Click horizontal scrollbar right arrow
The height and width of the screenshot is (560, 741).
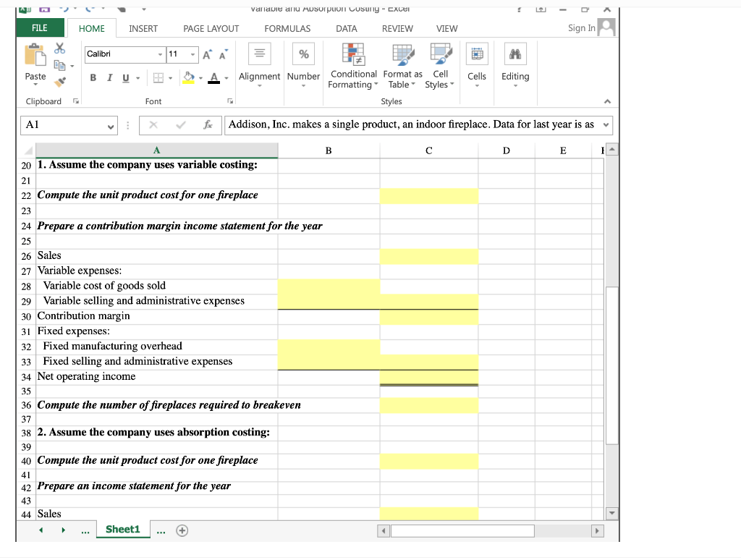click(x=597, y=531)
